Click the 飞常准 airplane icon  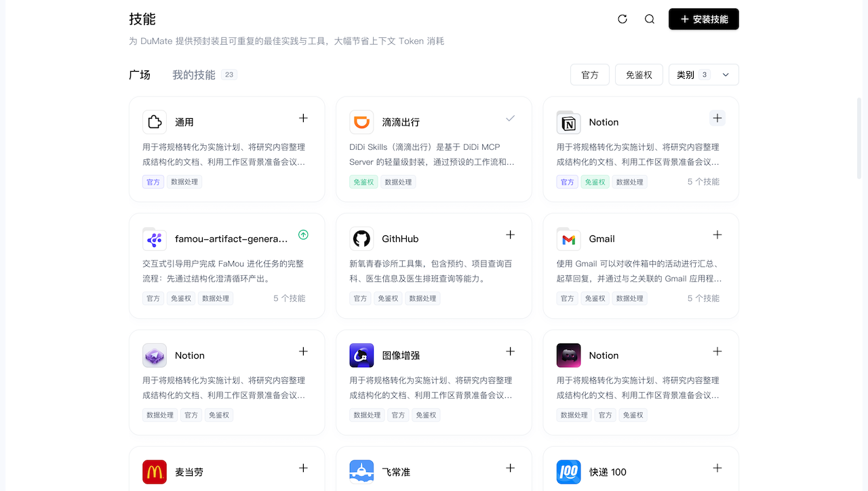pos(361,472)
